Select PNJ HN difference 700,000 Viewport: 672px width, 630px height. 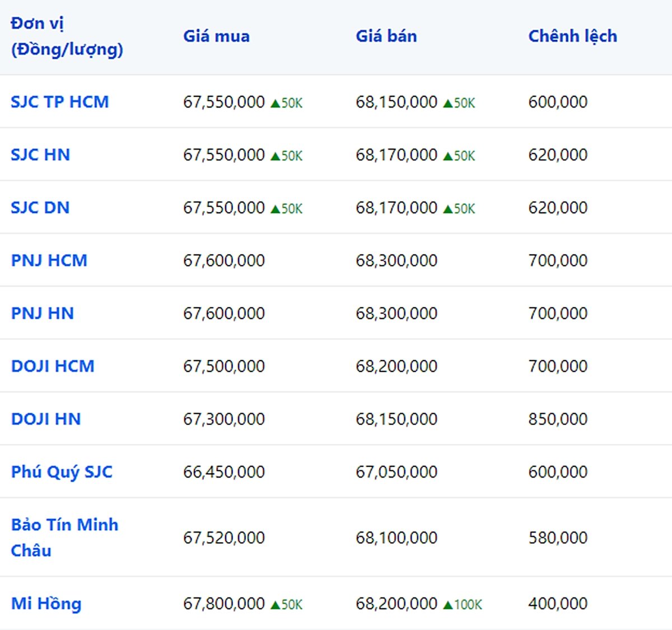pos(558,313)
